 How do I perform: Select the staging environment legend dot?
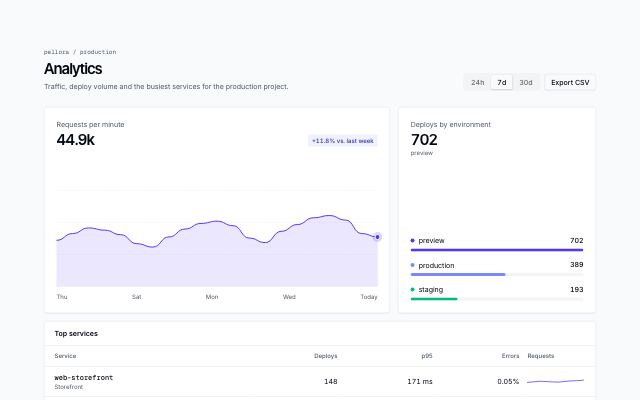412,289
